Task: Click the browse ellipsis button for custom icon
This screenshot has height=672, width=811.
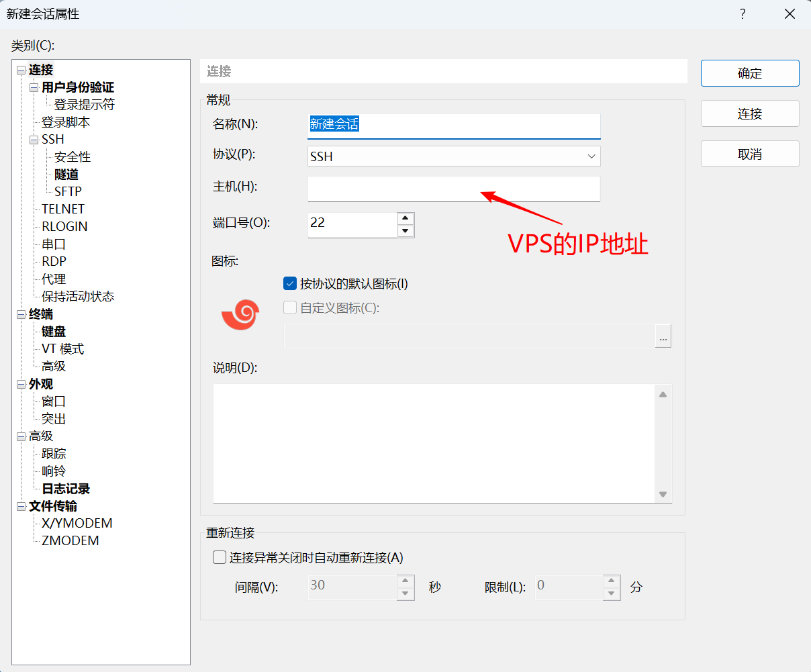Action: tap(663, 336)
